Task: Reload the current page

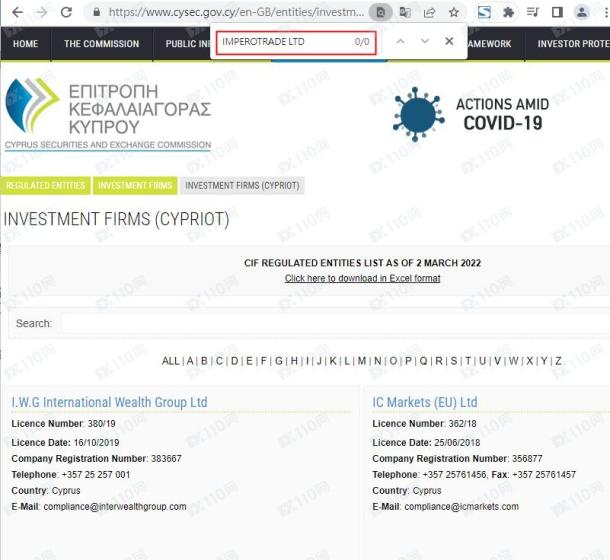Action: tap(67, 12)
